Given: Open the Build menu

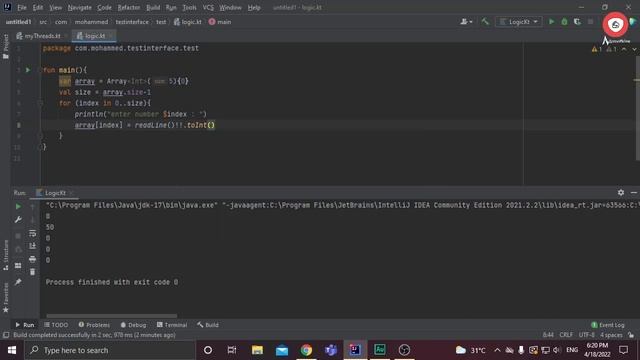Looking at the screenshot, I should (153, 7).
